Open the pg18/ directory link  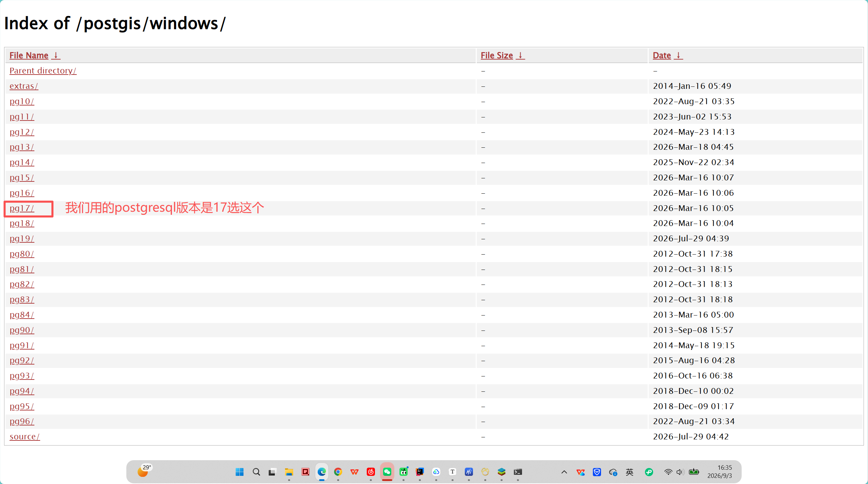coord(22,223)
